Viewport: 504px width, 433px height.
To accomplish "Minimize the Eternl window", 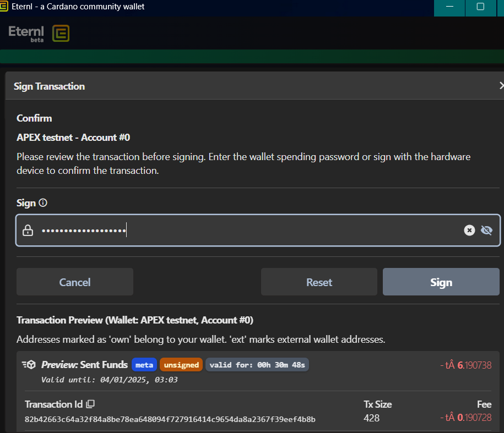I will click(x=449, y=7).
